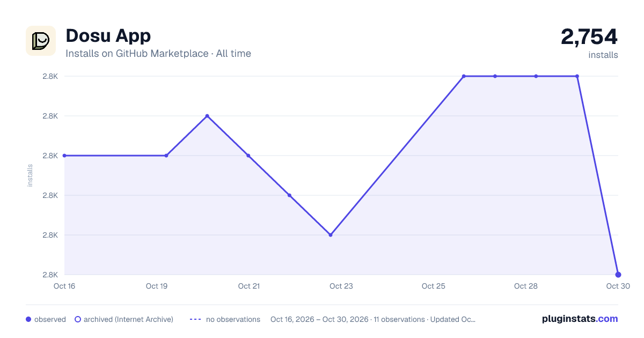The width and height of the screenshot is (644, 338).
Task: Click the 'Oct 16, 2026 – Oct 30, 2026' range text
Action: point(319,319)
